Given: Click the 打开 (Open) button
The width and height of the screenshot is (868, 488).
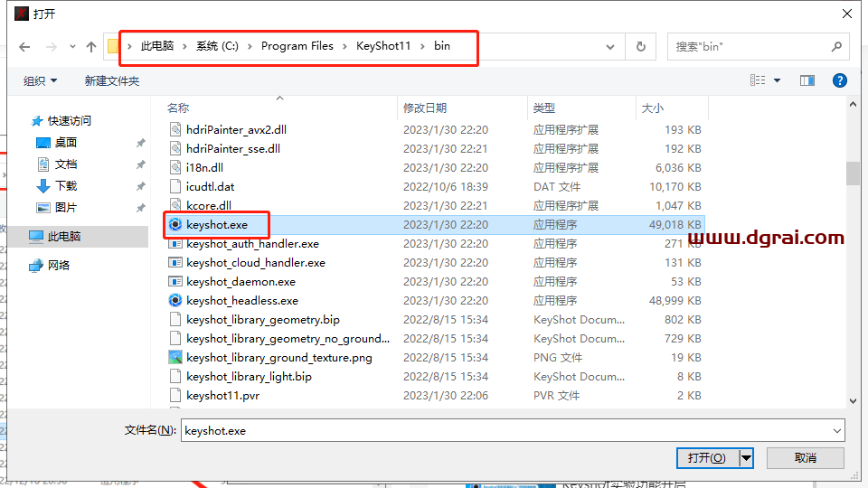Looking at the screenshot, I should [706, 457].
